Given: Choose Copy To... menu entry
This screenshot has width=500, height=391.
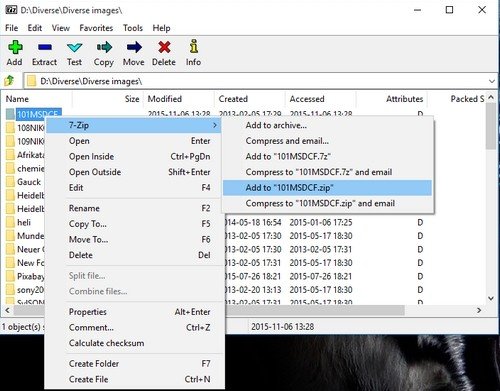Looking at the screenshot, I should 133,224.
